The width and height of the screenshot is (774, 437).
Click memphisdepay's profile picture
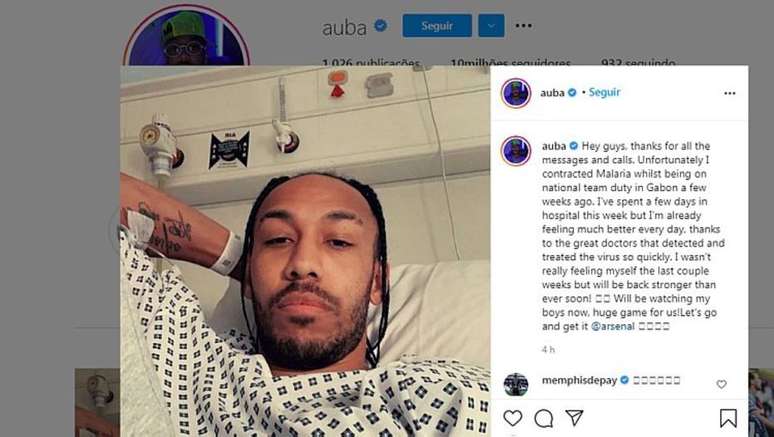click(x=516, y=384)
